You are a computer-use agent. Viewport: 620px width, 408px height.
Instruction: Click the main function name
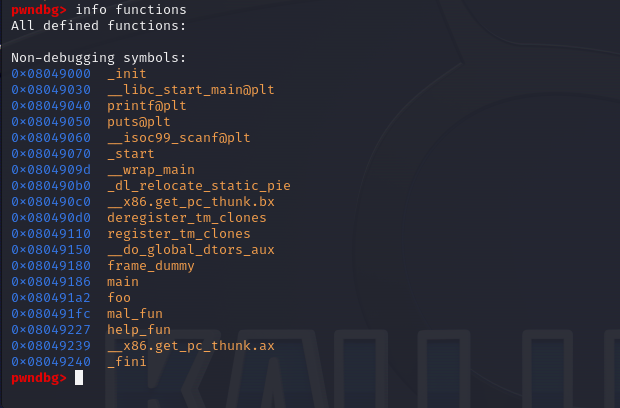(x=123, y=282)
